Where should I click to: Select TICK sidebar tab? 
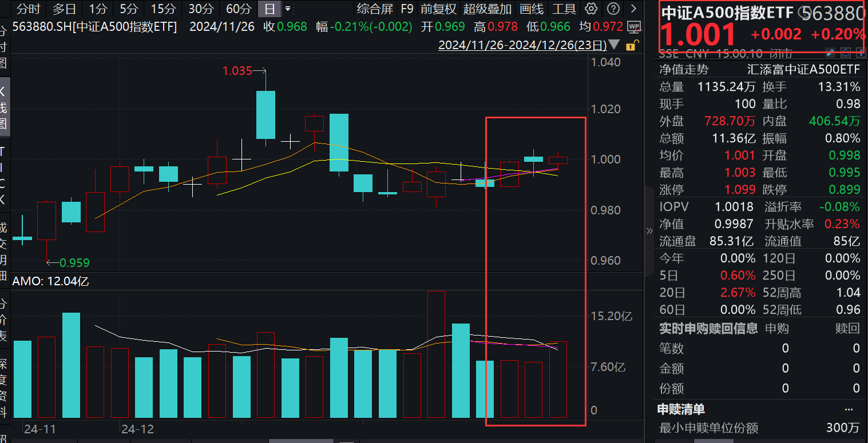3,174
